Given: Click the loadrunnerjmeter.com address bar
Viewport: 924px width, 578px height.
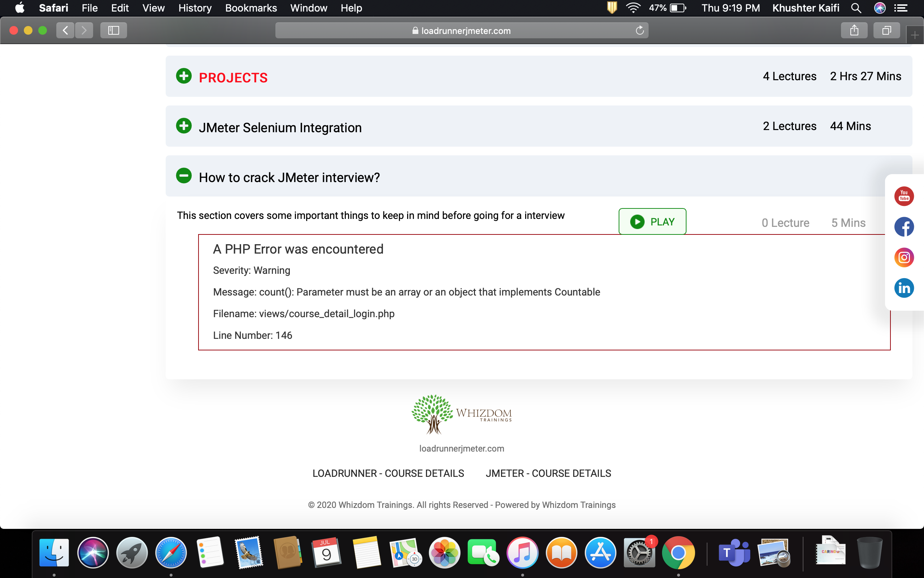Looking at the screenshot, I should [462, 30].
